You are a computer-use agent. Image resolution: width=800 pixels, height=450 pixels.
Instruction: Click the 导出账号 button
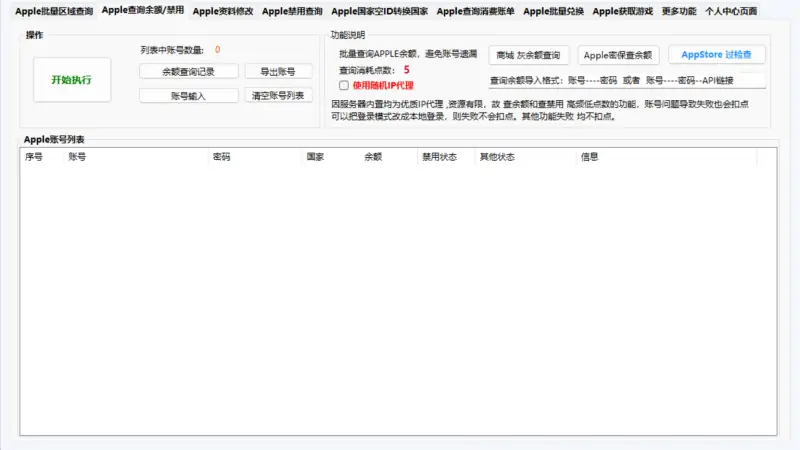278,71
